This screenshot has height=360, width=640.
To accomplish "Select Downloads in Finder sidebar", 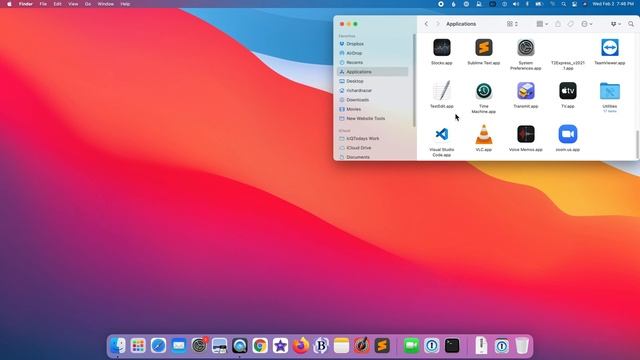I will coord(372,100).
